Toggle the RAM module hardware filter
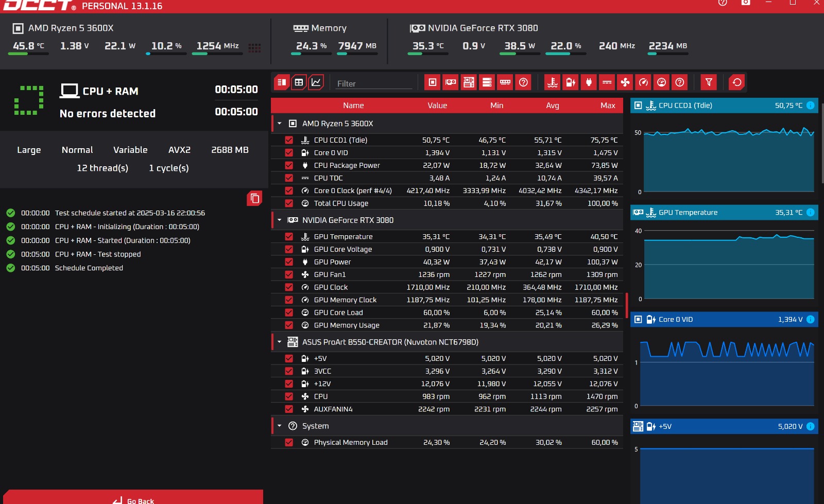 pyautogui.click(x=505, y=82)
